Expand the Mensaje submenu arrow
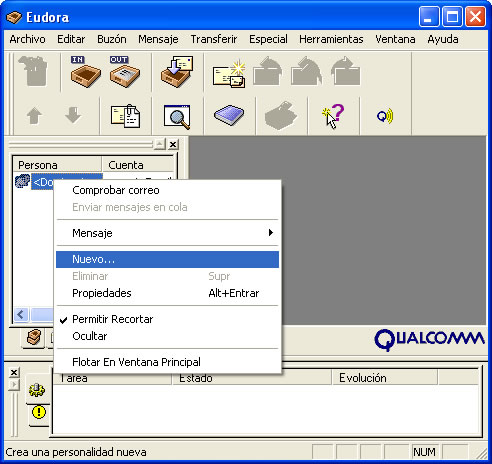The height and width of the screenshot is (464, 492). [271, 233]
